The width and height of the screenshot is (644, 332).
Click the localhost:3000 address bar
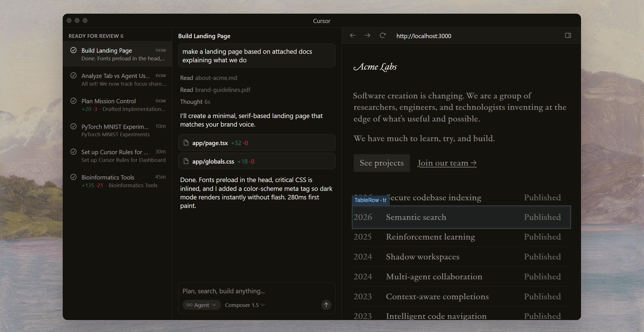[424, 36]
